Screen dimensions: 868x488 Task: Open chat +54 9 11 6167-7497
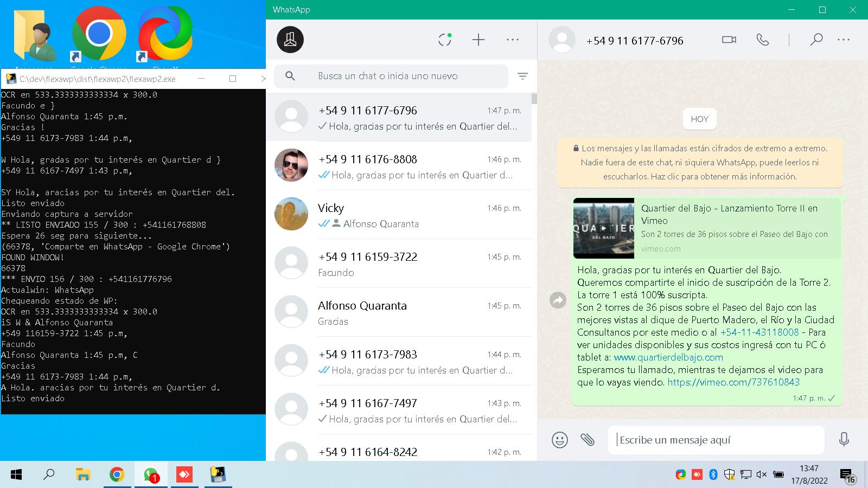point(399,410)
